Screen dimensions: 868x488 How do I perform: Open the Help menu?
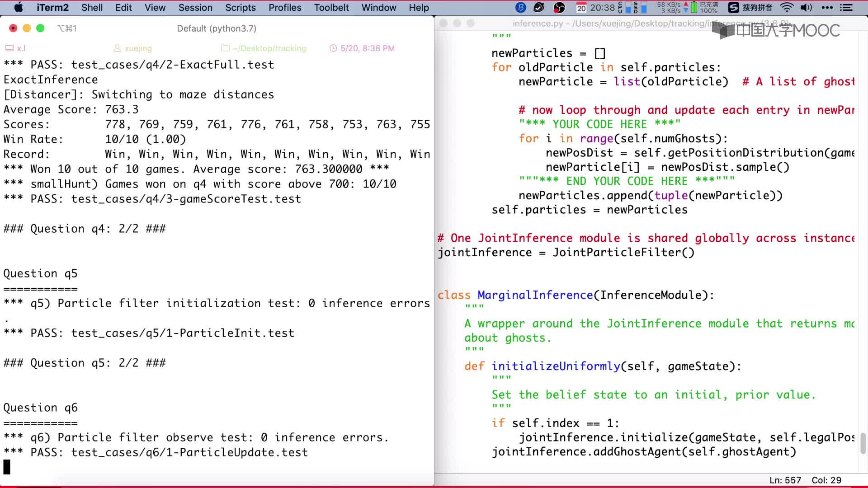click(419, 7)
